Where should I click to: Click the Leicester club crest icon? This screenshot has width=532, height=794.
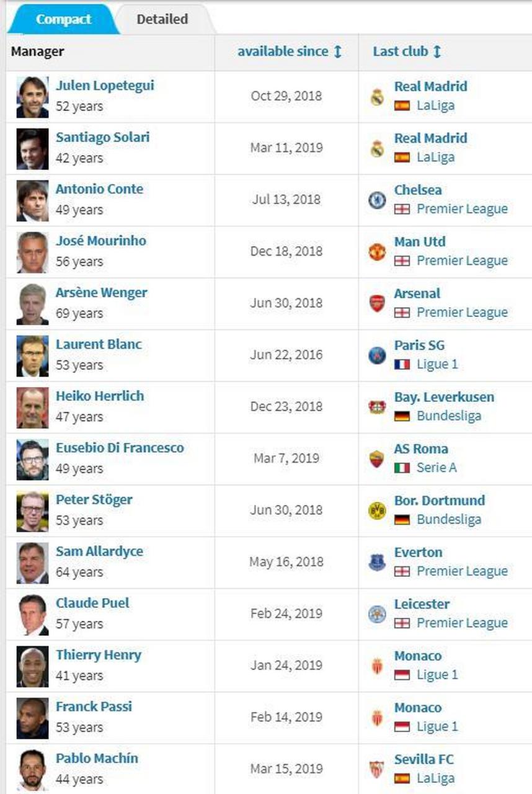pyautogui.click(x=377, y=613)
